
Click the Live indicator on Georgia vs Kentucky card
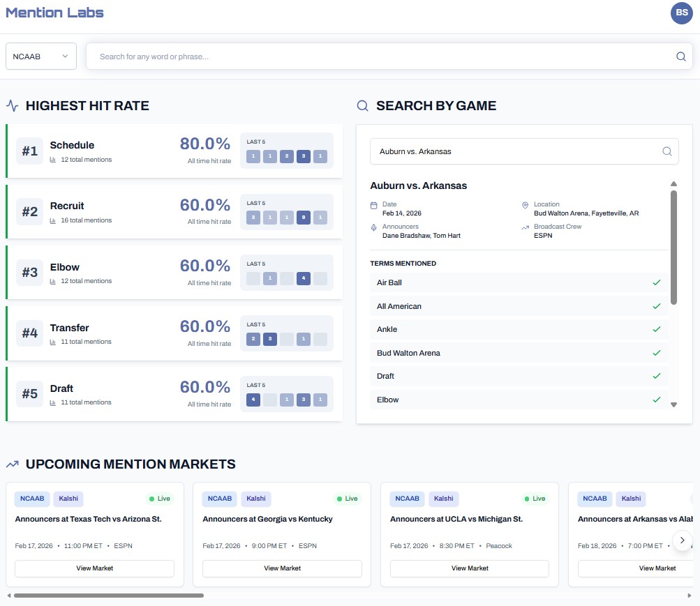(x=347, y=499)
